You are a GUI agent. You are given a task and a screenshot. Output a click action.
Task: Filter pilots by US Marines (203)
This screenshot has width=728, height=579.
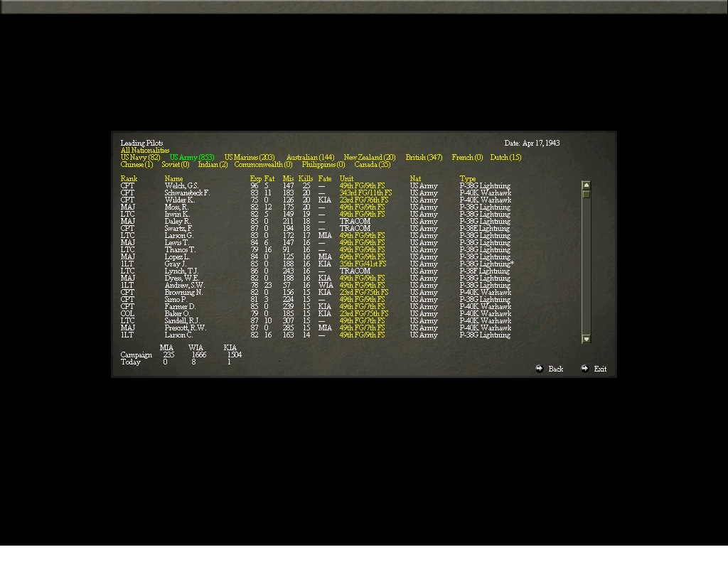pos(250,157)
